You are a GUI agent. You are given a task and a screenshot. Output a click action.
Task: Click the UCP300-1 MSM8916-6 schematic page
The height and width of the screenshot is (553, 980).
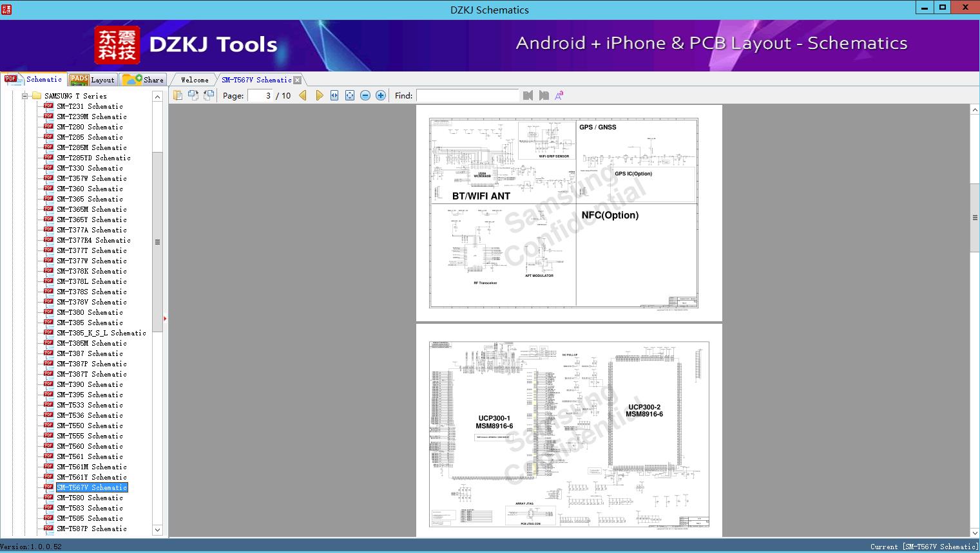click(569, 431)
